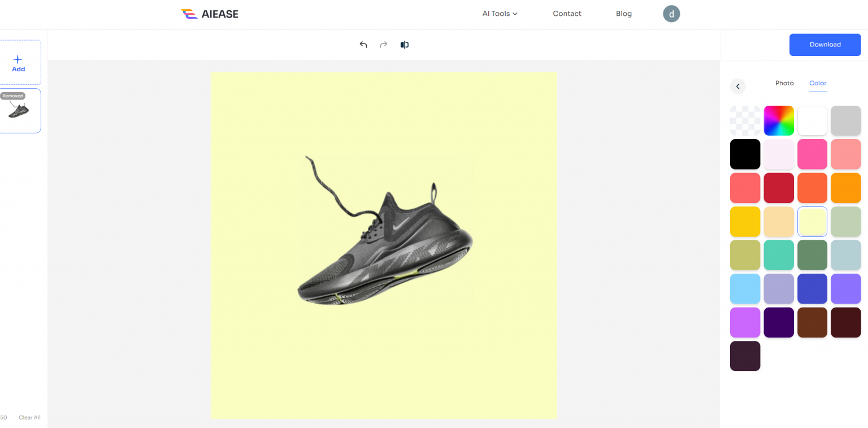Download the edited image
868x428 pixels.
coord(825,44)
